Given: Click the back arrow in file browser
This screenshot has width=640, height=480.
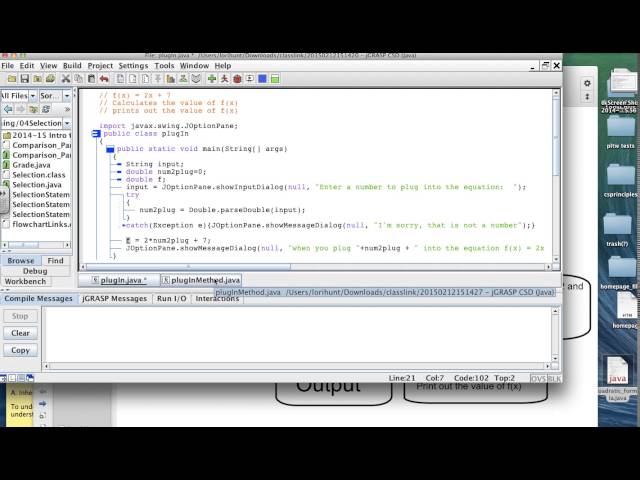Looking at the screenshot, I should point(8,109).
